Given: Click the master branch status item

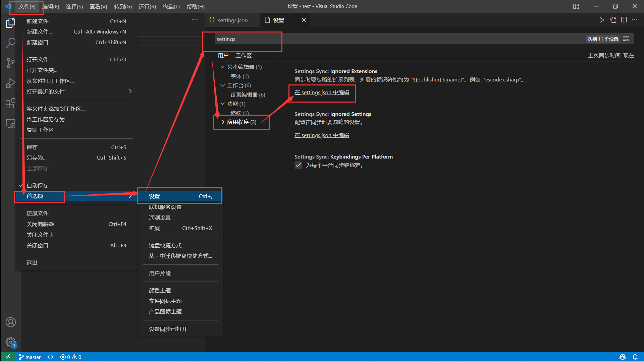Looking at the screenshot, I should pos(30,357).
